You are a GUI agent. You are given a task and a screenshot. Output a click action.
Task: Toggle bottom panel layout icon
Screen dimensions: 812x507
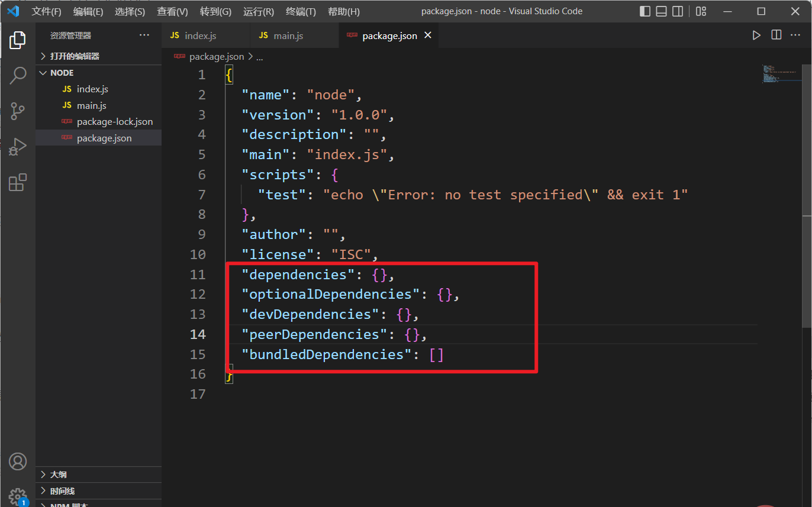point(662,11)
